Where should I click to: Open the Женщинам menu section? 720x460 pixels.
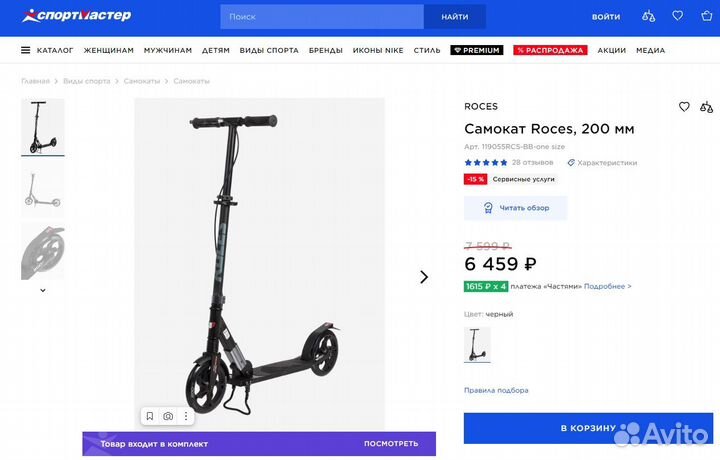coord(108,50)
